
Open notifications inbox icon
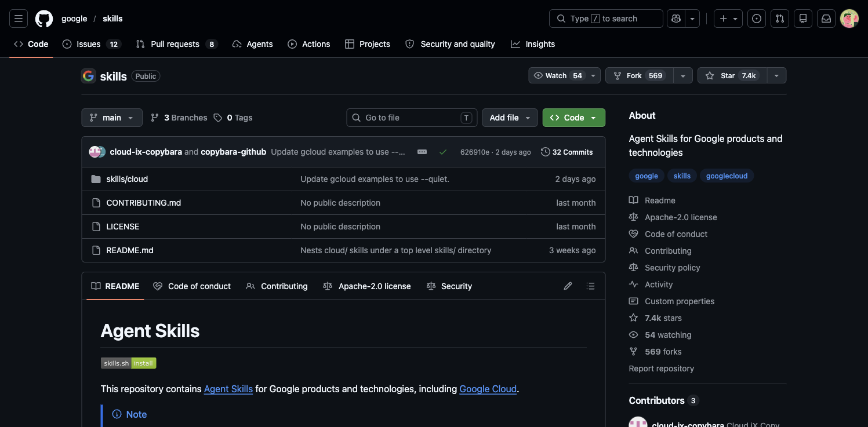826,19
